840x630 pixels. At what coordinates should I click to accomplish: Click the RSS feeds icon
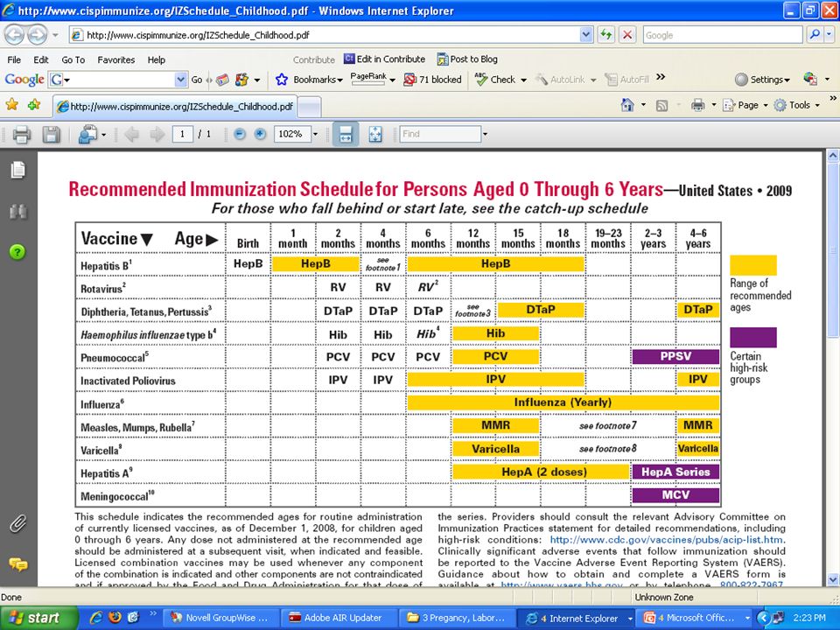[661, 106]
